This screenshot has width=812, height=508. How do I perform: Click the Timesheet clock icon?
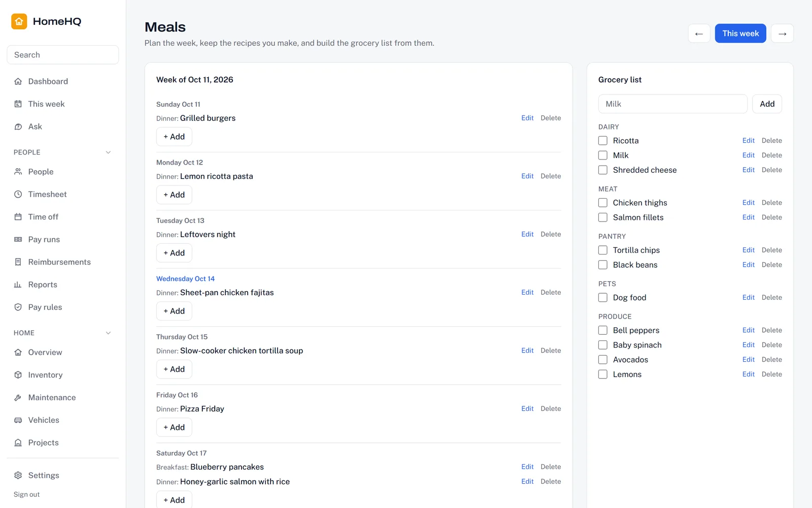pyautogui.click(x=18, y=194)
